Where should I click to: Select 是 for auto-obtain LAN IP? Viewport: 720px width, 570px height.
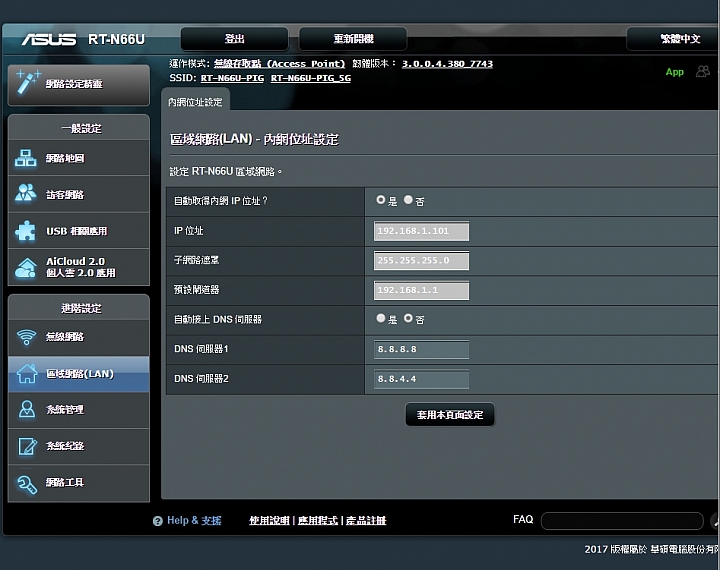[x=380, y=200]
